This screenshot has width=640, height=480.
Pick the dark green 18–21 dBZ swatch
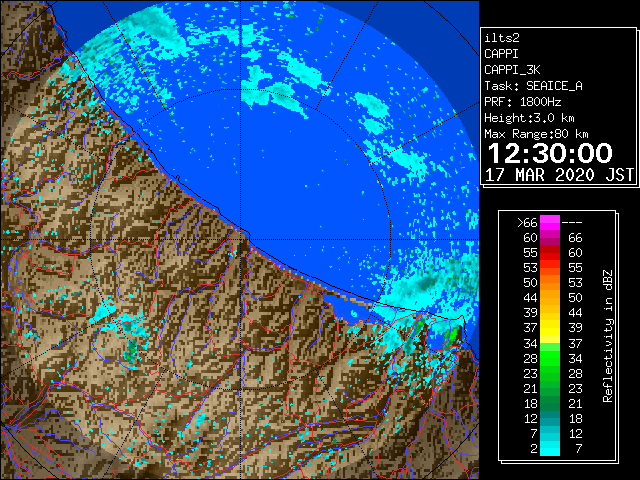click(550, 403)
